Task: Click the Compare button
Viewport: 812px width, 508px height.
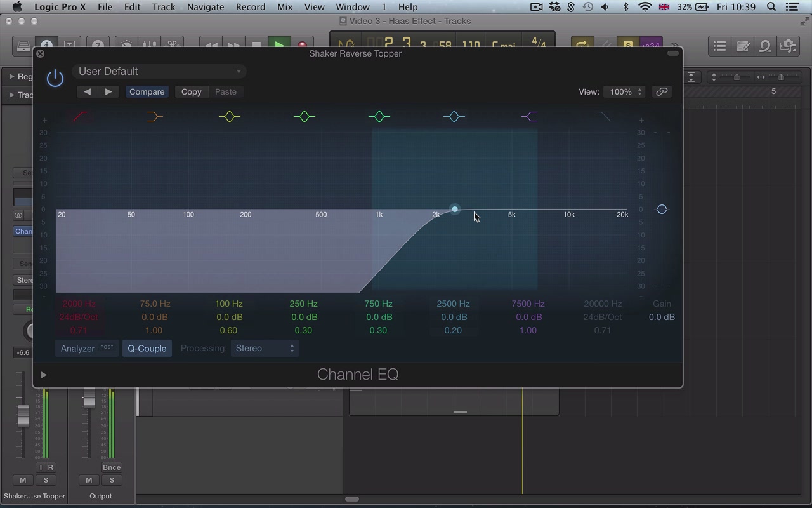Action: (x=147, y=92)
